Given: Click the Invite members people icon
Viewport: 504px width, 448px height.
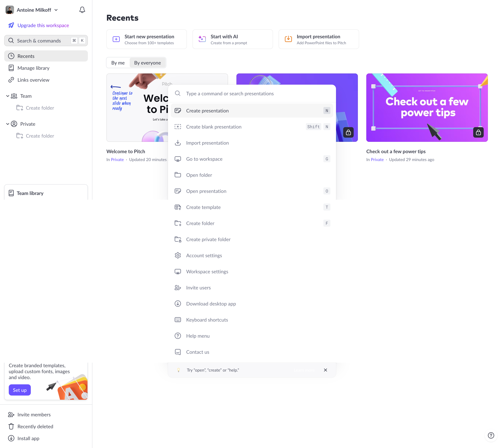Looking at the screenshot, I should (11, 415).
